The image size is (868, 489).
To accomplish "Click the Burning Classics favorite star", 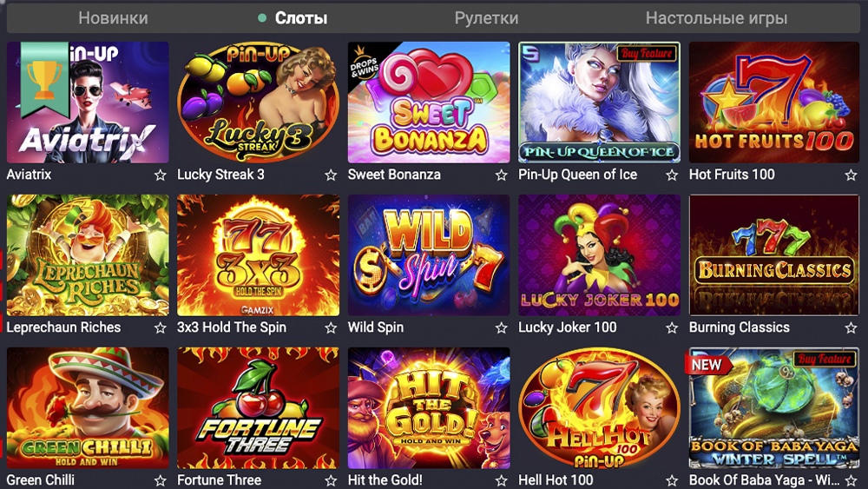I will coord(851,327).
